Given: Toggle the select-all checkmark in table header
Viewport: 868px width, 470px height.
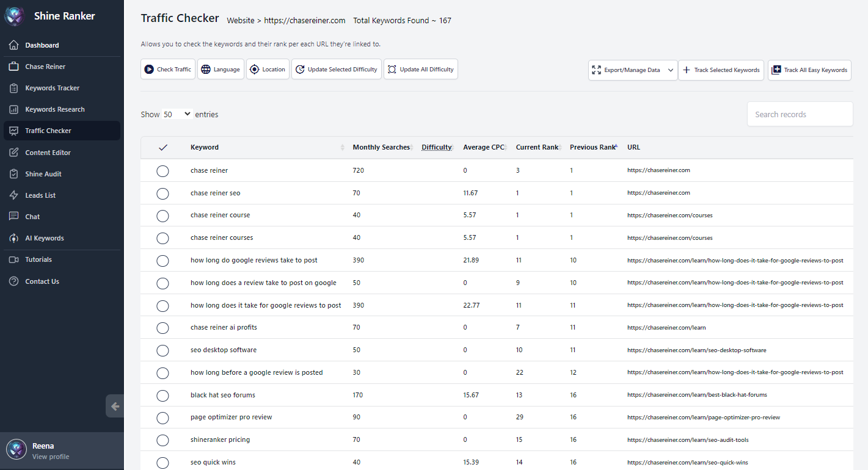Looking at the screenshot, I should pyautogui.click(x=162, y=147).
